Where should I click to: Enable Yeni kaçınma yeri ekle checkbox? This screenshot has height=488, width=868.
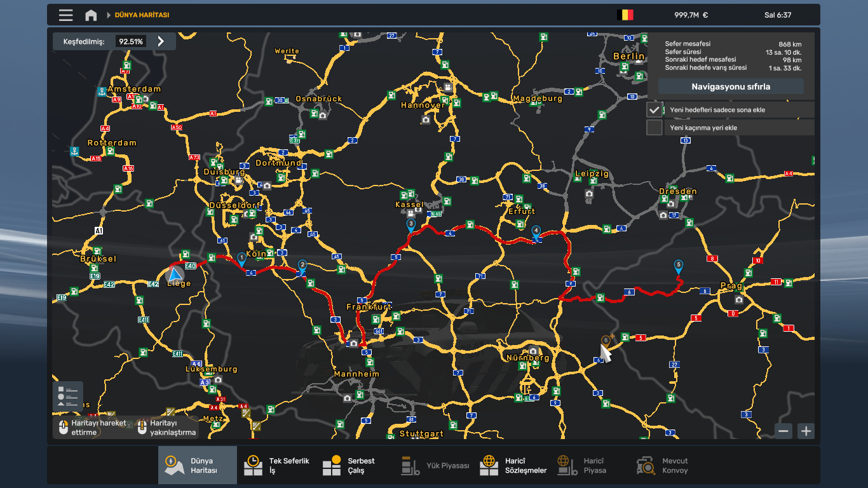pyautogui.click(x=654, y=128)
